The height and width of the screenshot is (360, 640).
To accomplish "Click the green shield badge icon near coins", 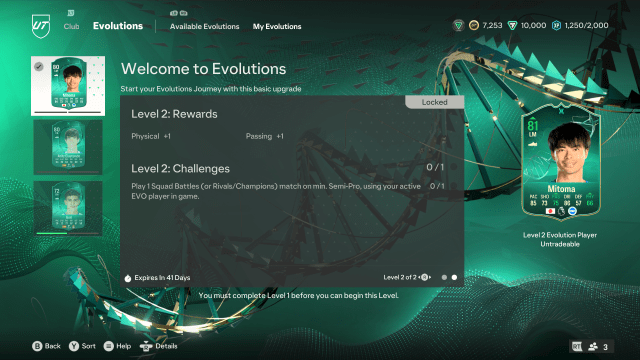I will 458,26.
